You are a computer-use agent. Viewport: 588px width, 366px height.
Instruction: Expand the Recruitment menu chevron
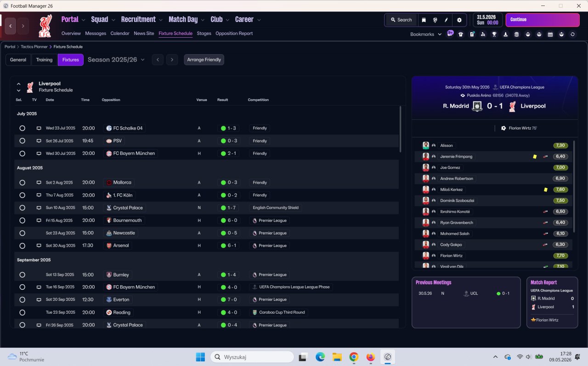(161, 20)
